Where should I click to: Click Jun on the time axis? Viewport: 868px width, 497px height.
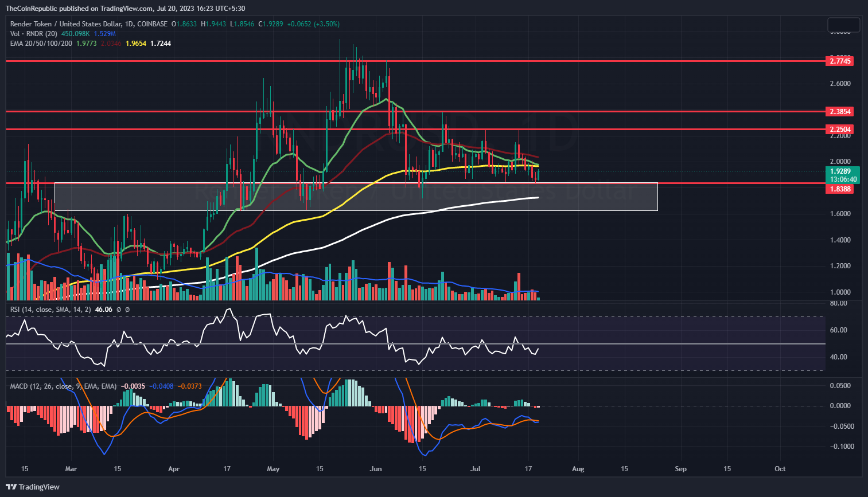click(x=376, y=469)
